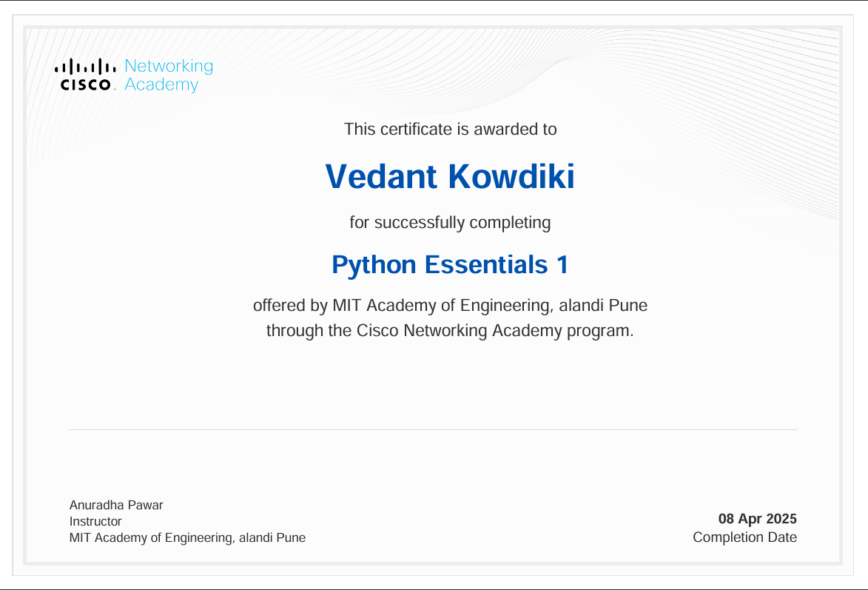Click instructor name Anuradha Pawar
This screenshot has height=590, width=868.
pyautogui.click(x=116, y=505)
